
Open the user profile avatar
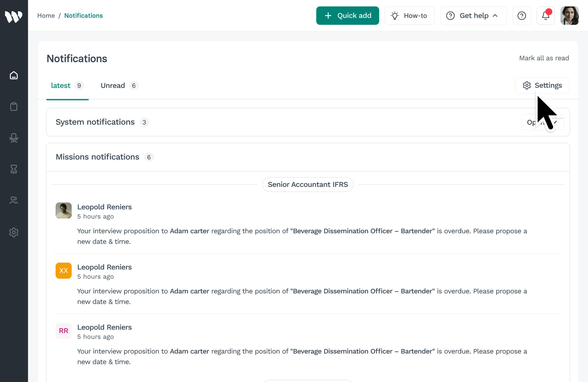569,16
